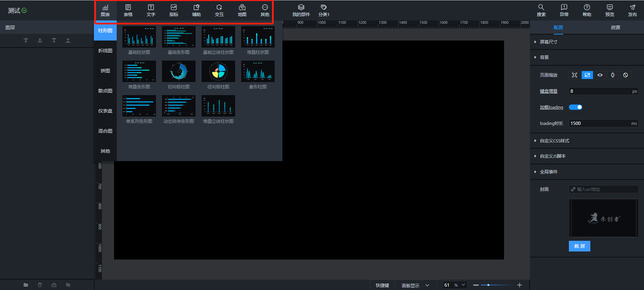This screenshot has height=290, width=644.
Task: Switch to the 资源 tab
Action: (x=615, y=27)
